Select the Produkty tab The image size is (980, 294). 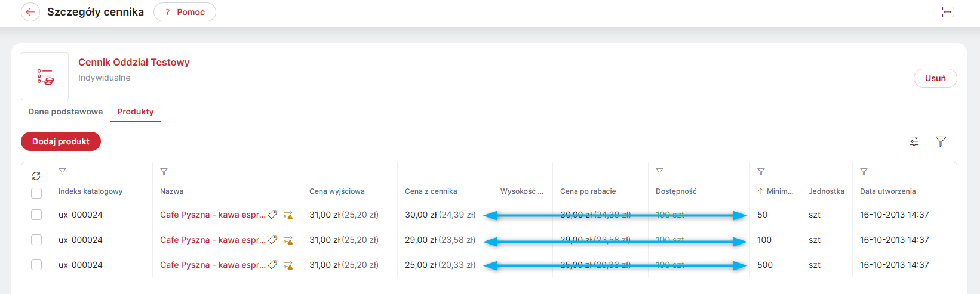coord(136,112)
